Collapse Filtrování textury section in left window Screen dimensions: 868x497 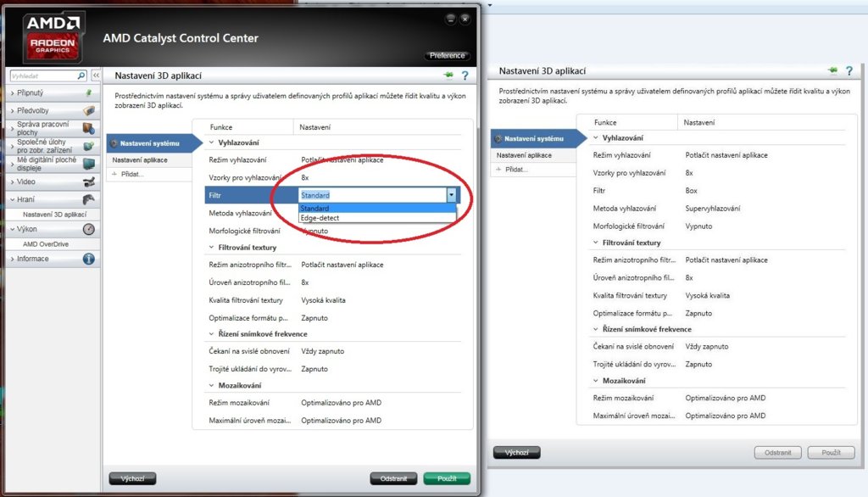click(211, 248)
